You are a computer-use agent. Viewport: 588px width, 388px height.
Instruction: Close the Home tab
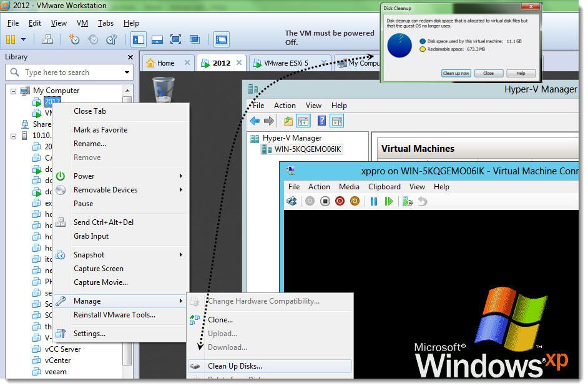(x=187, y=62)
